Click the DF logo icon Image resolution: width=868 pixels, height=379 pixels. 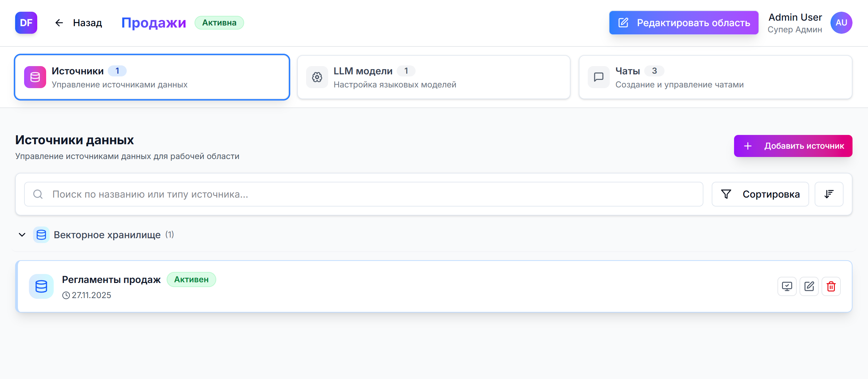[x=26, y=23]
